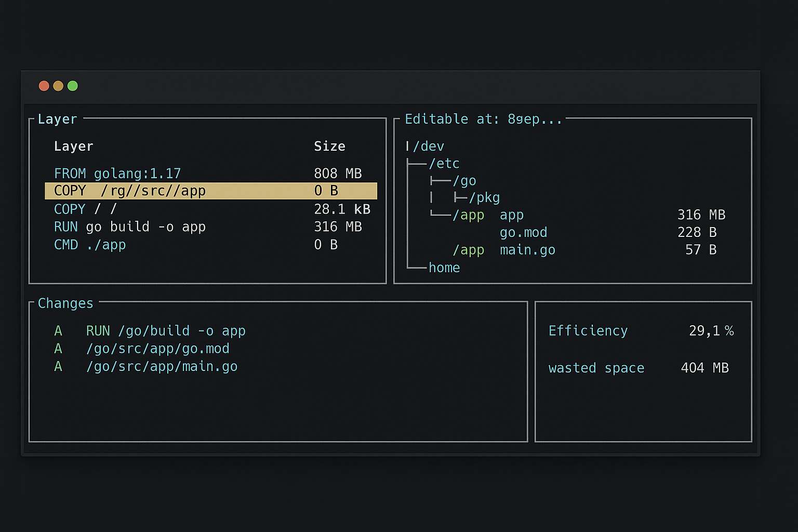The image size is (798, 532).
Task: Click the 316 MB app binary entry
Action: [x=512, y=215]
